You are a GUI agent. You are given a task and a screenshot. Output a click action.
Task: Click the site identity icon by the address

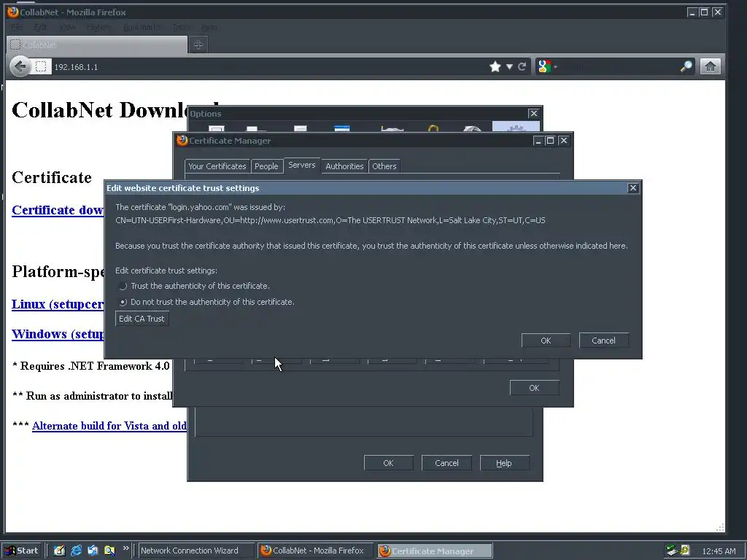41,66
